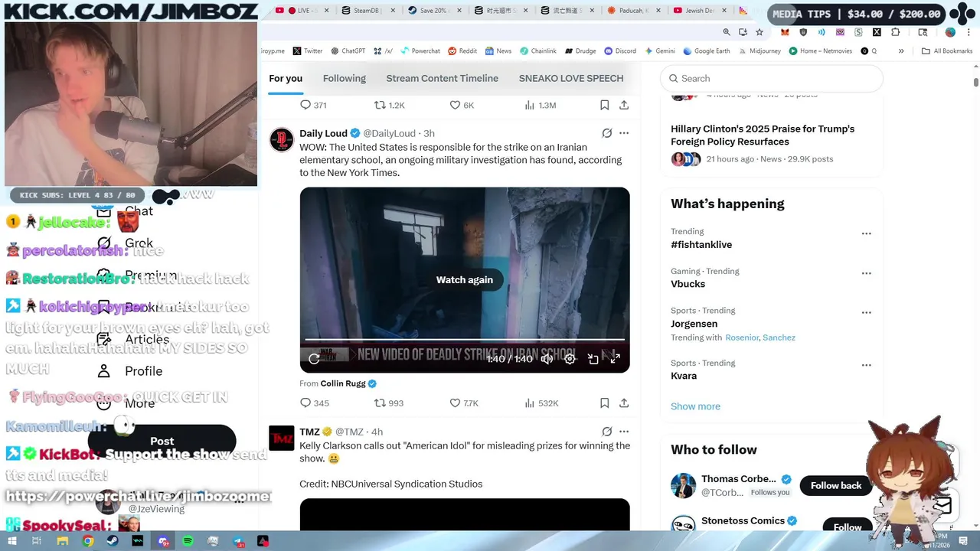
Task: Toggle picture-in-picture on the video
Action: coord(593,358)
